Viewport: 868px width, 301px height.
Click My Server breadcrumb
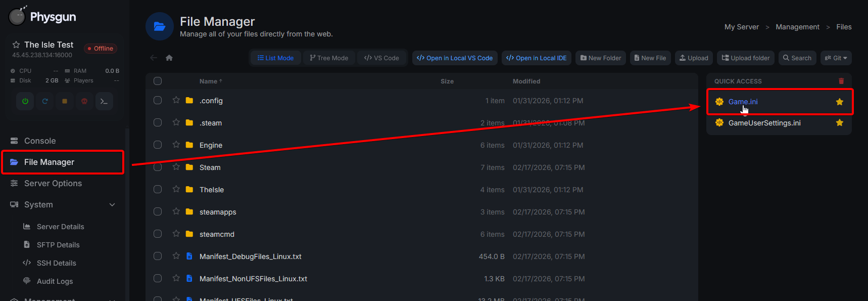[x=742, y=27]
